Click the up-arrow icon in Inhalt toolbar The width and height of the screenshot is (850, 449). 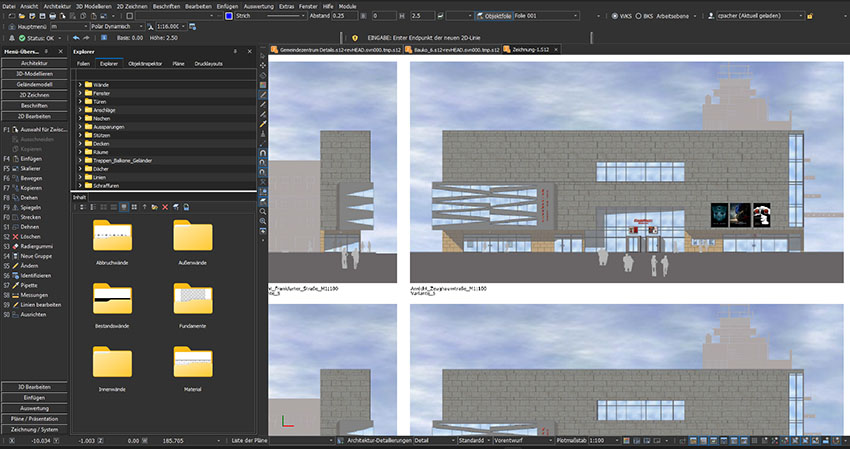click(143, 207)
